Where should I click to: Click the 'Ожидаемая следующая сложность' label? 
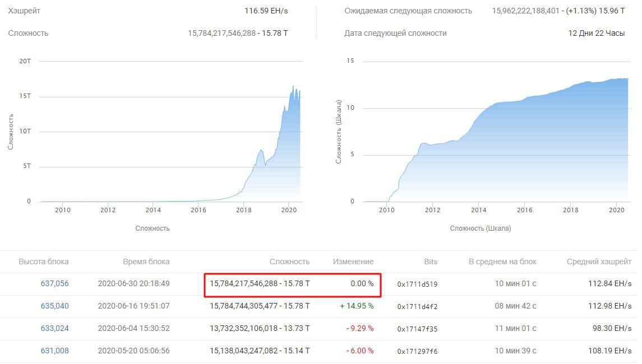coord(408,11)
